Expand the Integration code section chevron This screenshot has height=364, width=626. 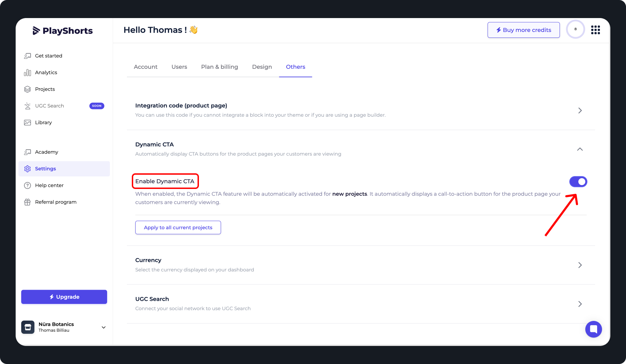click(580, 110)
